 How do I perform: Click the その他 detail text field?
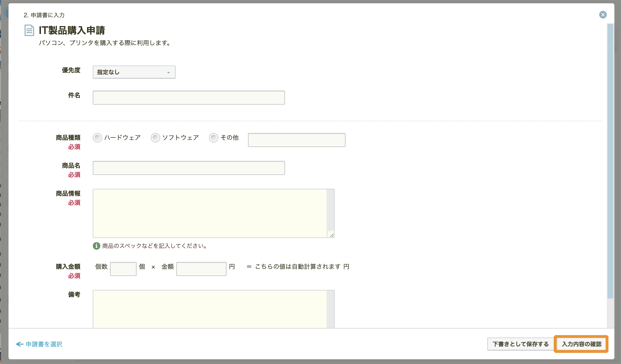(297, 140)
